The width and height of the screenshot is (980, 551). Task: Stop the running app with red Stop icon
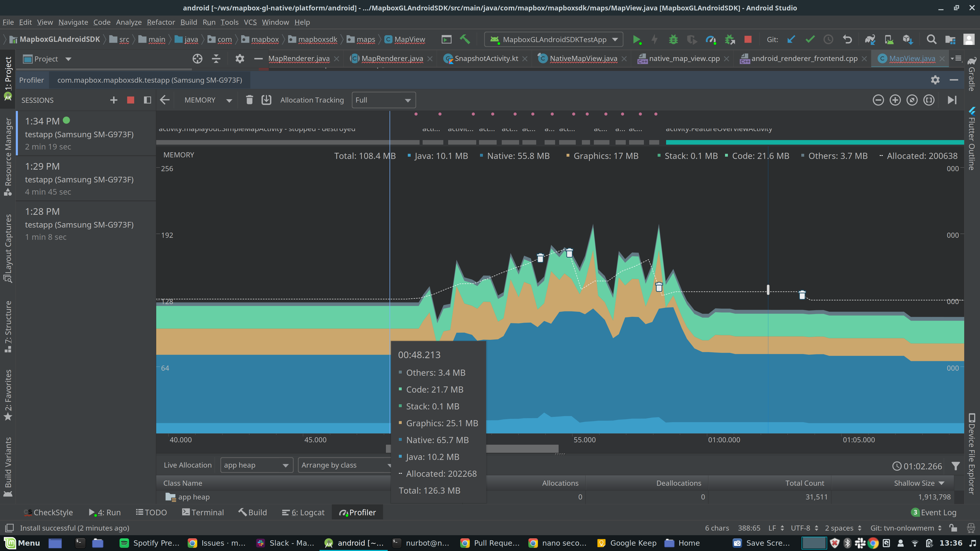748,39
